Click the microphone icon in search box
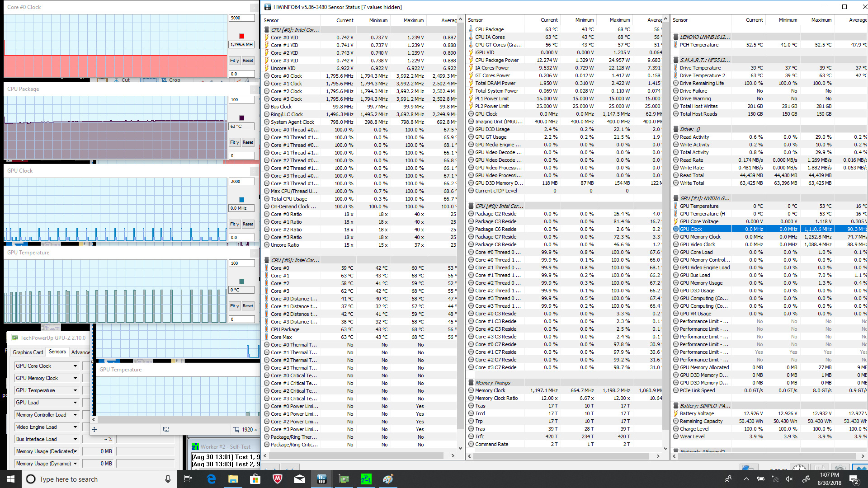 pos(168,479)
